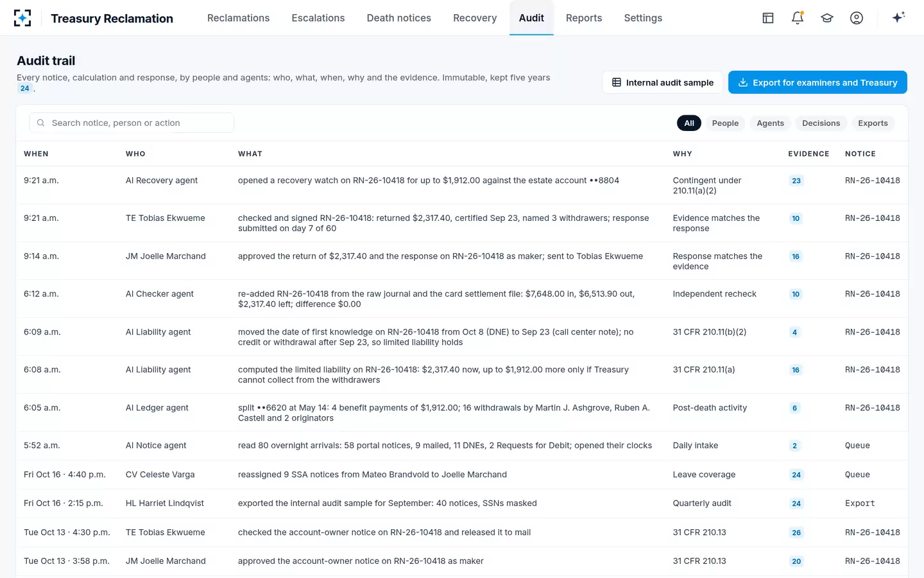The width and height of the screenshot is (924, 578).
Task: Open the Recovery tab
Action: pos(475,18)
